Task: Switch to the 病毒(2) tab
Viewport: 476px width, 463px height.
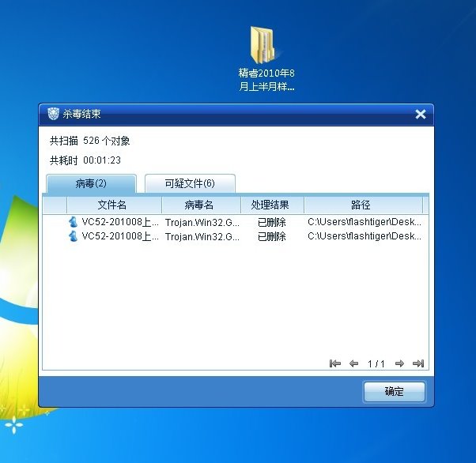Action: (91, 183)
